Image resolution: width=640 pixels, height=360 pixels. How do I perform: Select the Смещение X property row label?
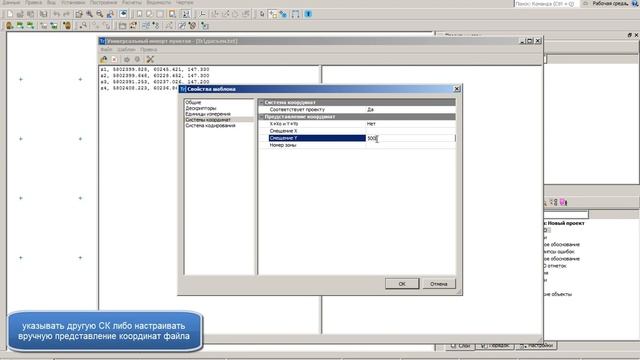pos(284,131)
